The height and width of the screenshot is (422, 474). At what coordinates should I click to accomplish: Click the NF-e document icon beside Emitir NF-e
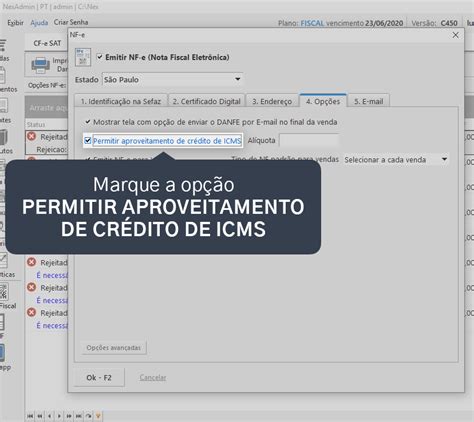tap(83, 57)
